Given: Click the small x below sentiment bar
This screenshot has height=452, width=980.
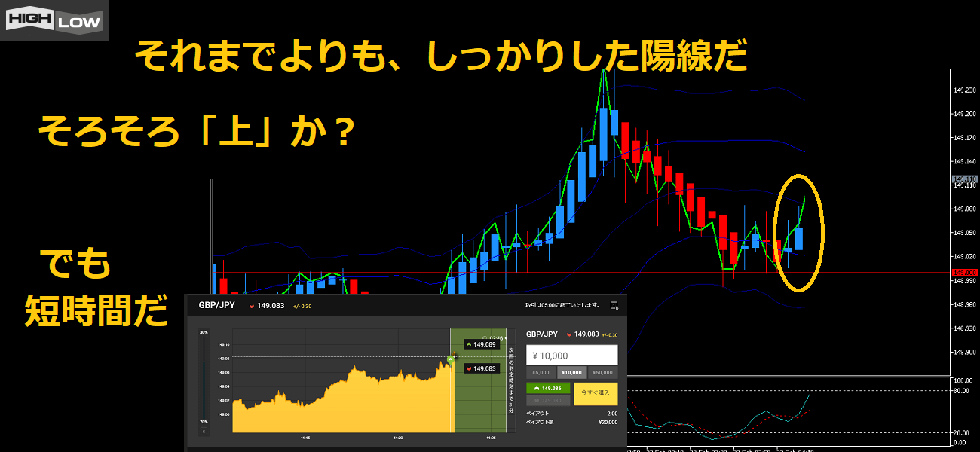Looking at the screenshot, I should 203,432.
